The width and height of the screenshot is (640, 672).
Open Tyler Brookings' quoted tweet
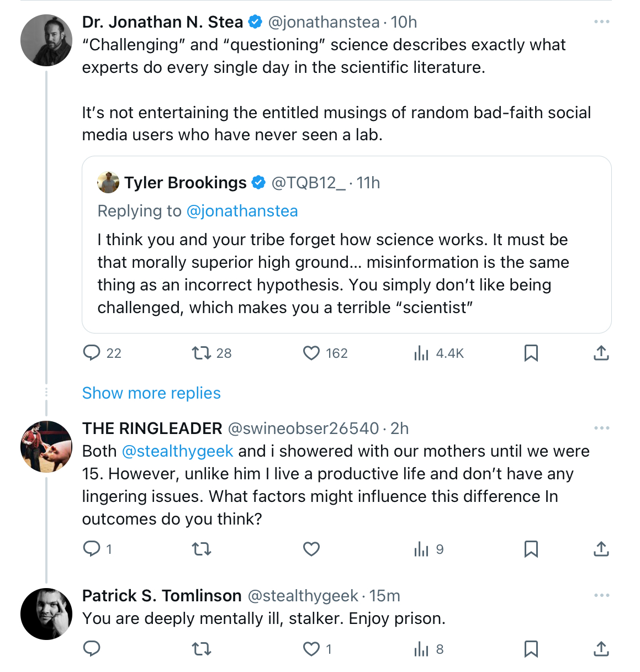pyautogui.click(x=346, y=245)
